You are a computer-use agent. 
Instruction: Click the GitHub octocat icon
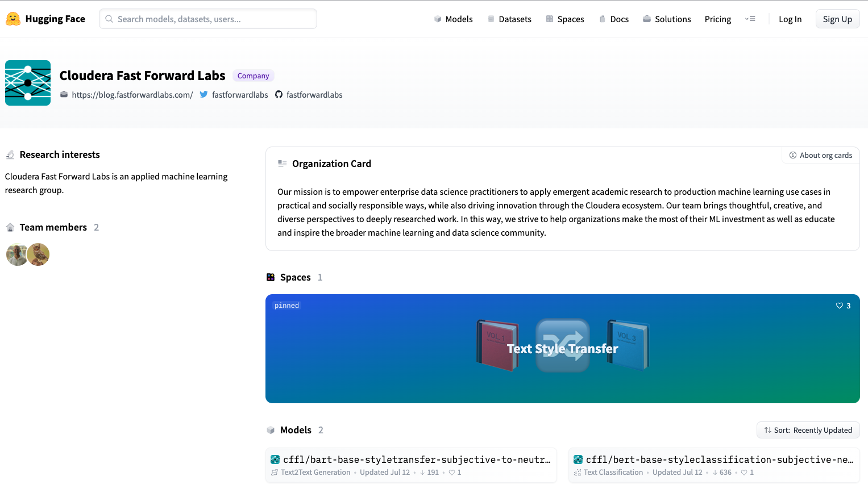click(279, 95)
